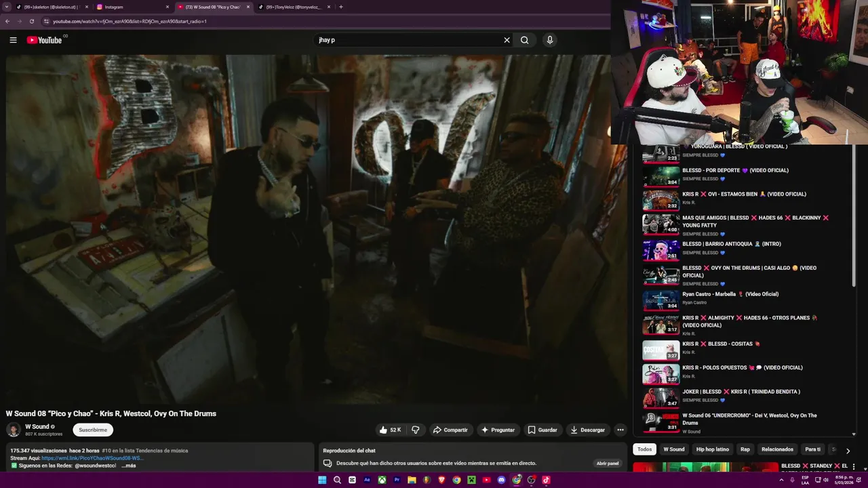Go back in browser history
This screenshot has height=488, width=868.
(7, 21)
